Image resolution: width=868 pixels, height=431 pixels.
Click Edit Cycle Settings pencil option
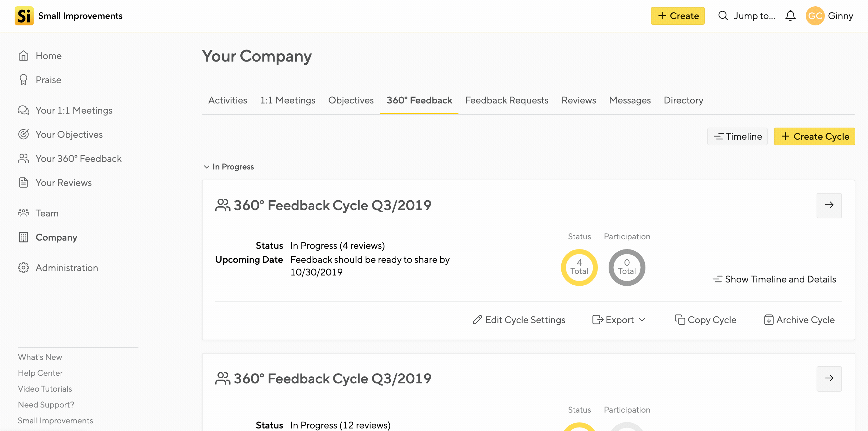pyautogui.click(x=519, y=320)
